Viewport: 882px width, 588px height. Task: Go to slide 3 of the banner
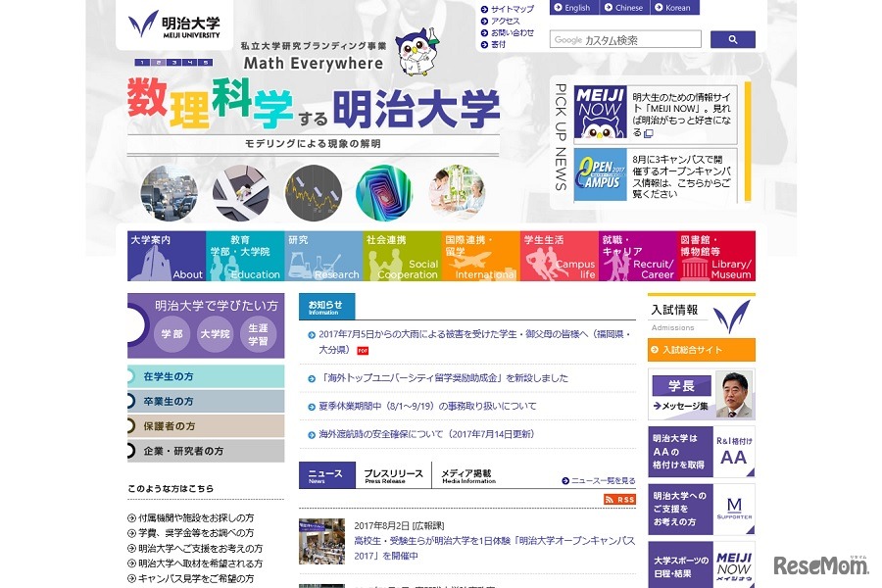pyautogui.click(x=173, y=63)
